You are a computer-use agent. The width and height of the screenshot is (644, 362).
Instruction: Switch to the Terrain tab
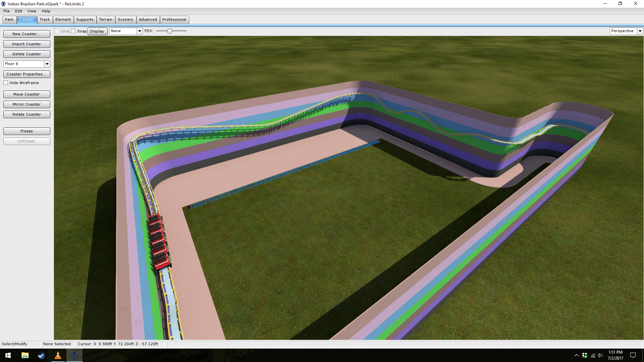[x=105, y=19]
